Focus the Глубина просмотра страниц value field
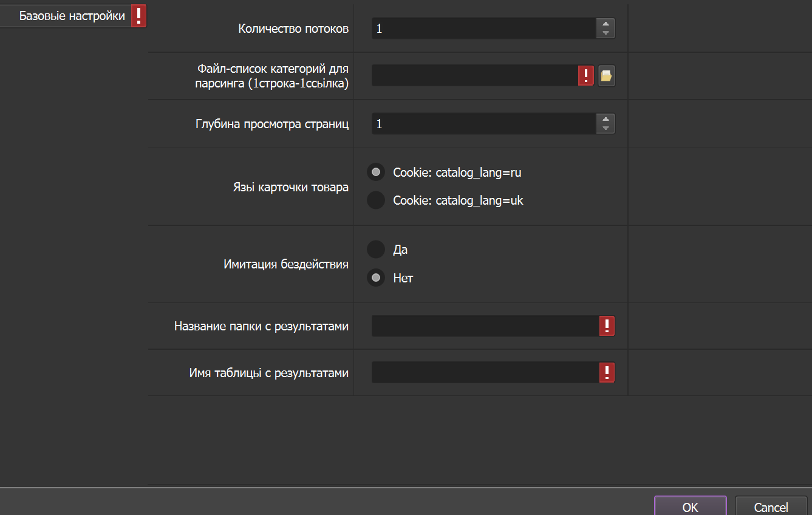The image size is (812, 515). click(484, 124)
